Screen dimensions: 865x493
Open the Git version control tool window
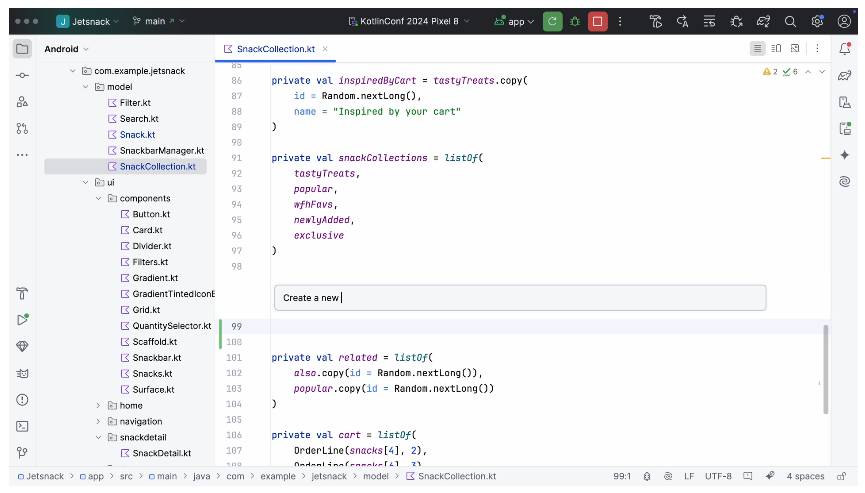(x=22, y=453)
